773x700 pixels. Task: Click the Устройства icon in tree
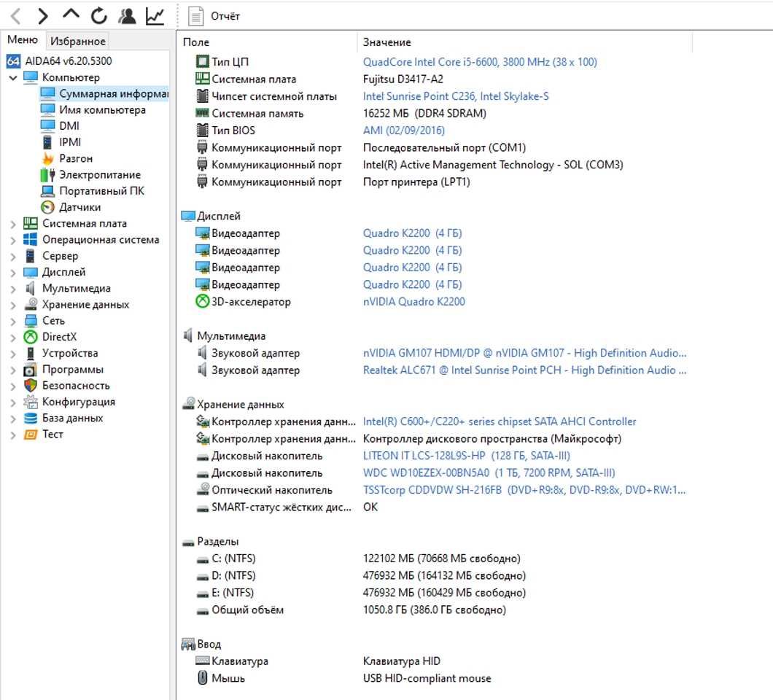pyautogui.click(x=31, y=354)
